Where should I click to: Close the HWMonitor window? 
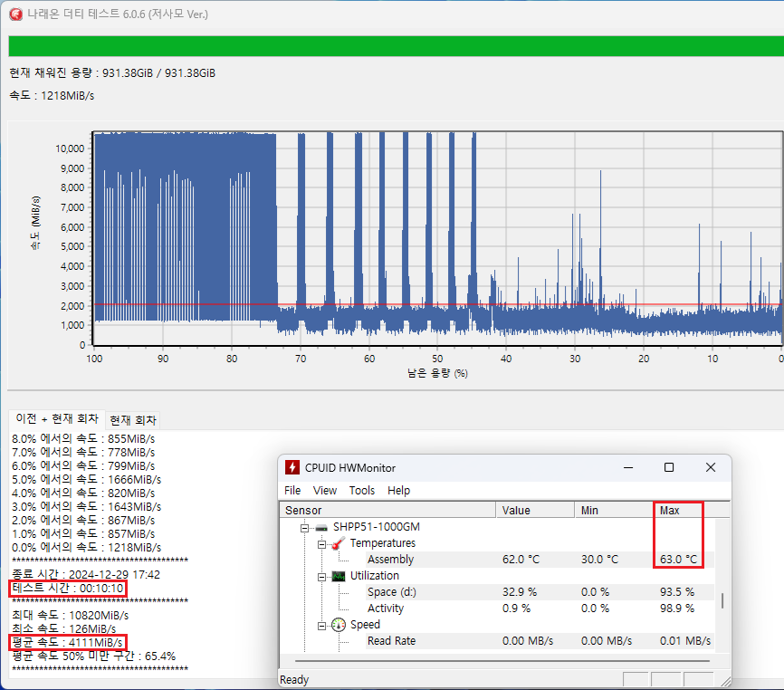point(711,467)
